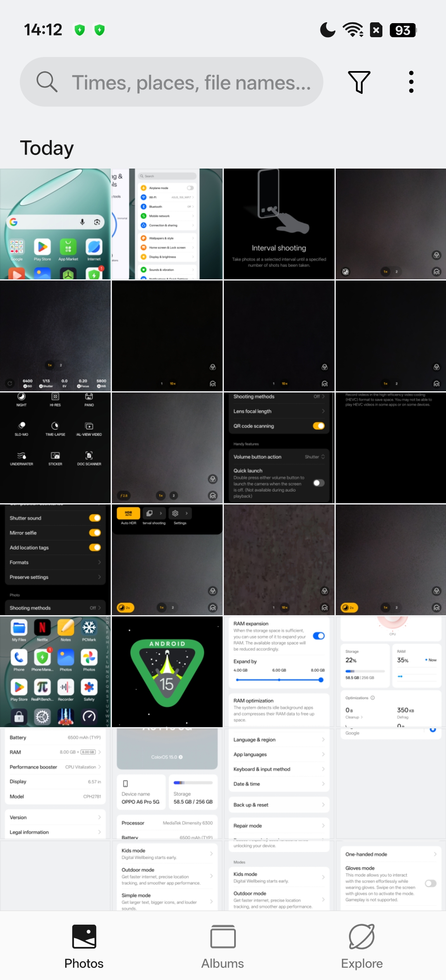Image resolution: width=446 pixels, height=980 pixels.
Task: Open the app drawer screenshot with Netflix
Action: click(55, 671)
